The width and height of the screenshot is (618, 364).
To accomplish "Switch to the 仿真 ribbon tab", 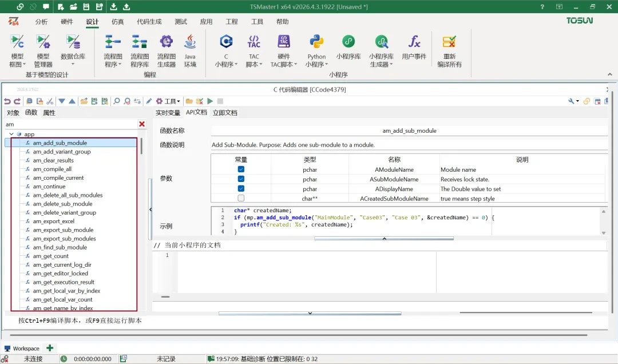I will [117, 22].
